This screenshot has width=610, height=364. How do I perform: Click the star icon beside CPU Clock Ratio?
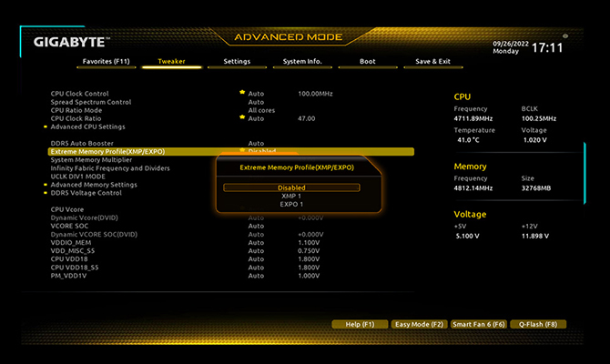242,116
